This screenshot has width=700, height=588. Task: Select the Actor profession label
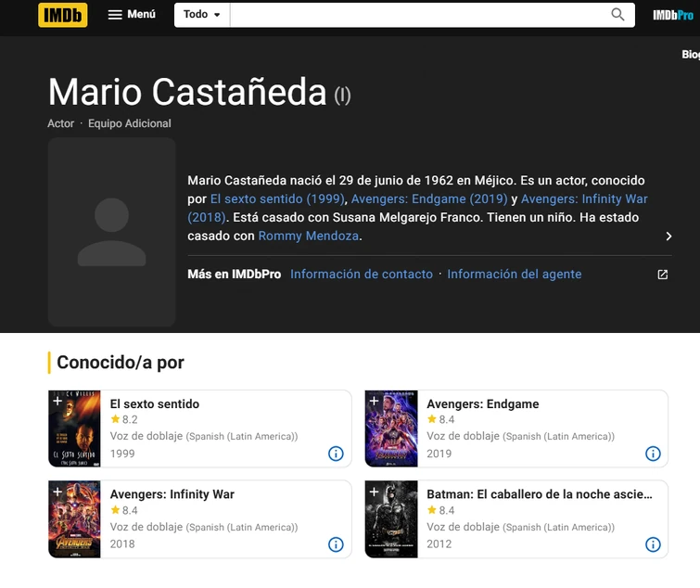pos(60,123)
